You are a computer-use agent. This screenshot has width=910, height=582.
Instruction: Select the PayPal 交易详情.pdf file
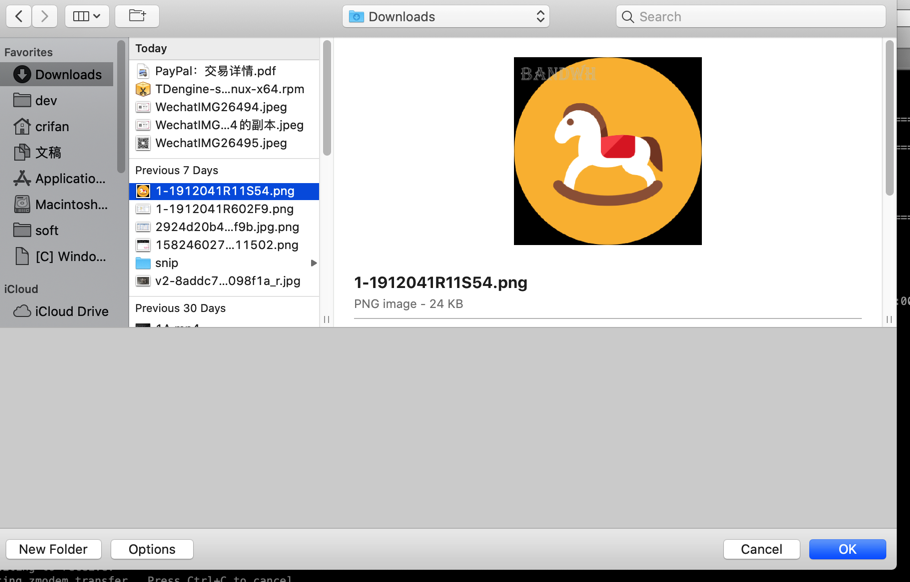224,71
